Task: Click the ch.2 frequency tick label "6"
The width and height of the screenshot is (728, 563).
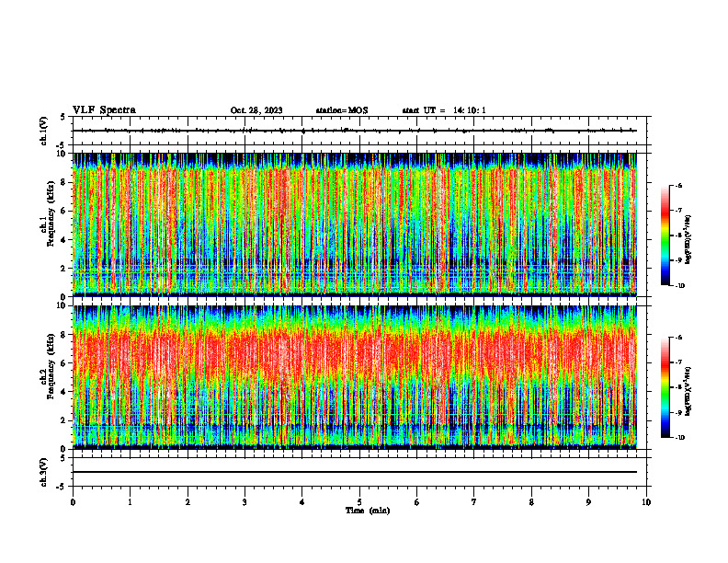Action: pos(64,363)
